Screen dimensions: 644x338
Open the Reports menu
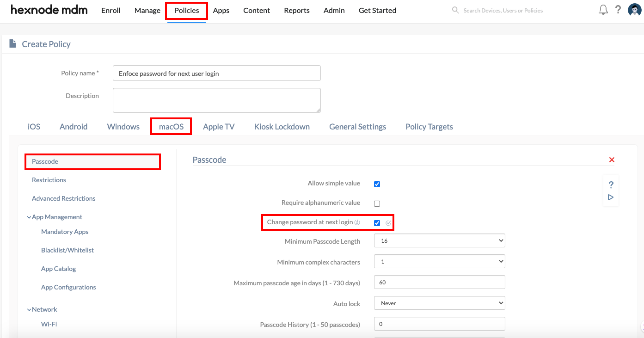[x=297, y=10]
